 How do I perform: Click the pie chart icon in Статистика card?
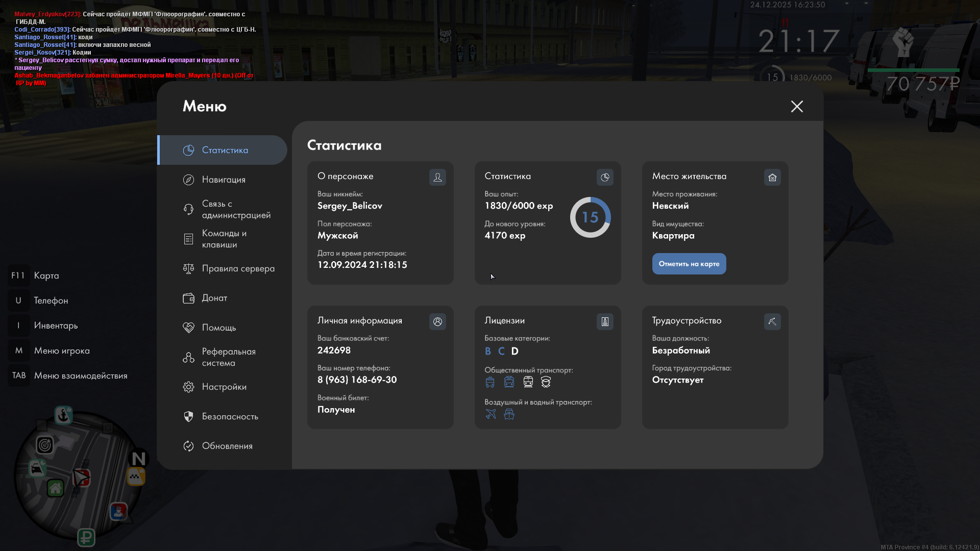pyautogui.click(x=605, y=177)
